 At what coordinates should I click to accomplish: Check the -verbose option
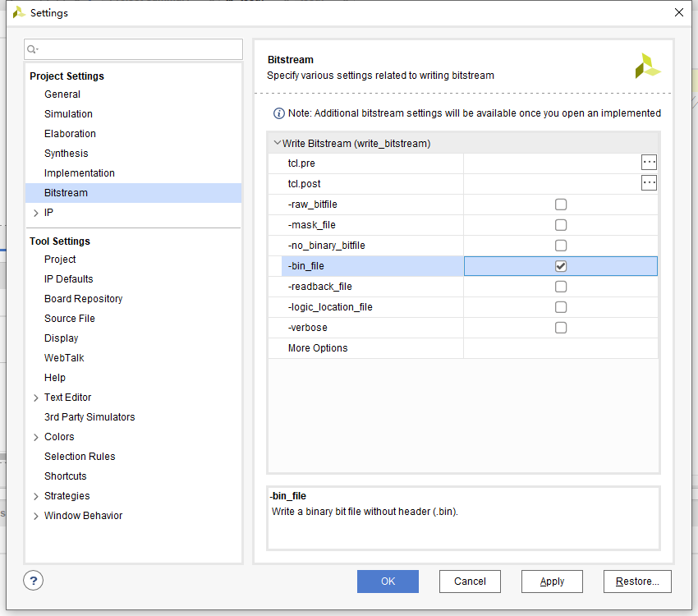[561, 327]
